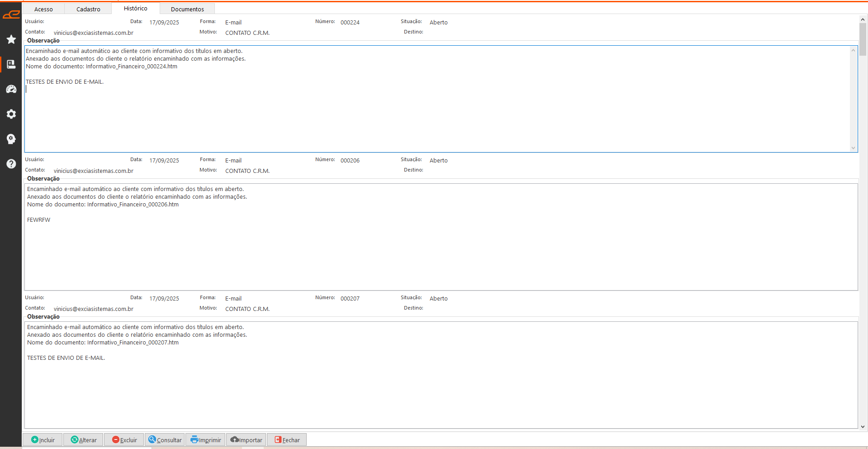Select the contacts card sidebar icon

[11, 64]
